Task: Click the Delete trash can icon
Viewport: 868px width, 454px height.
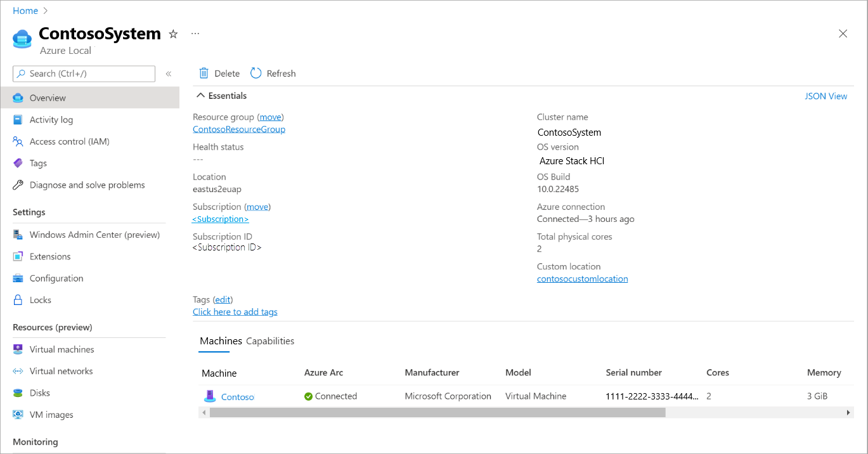Action: (204, 74)
